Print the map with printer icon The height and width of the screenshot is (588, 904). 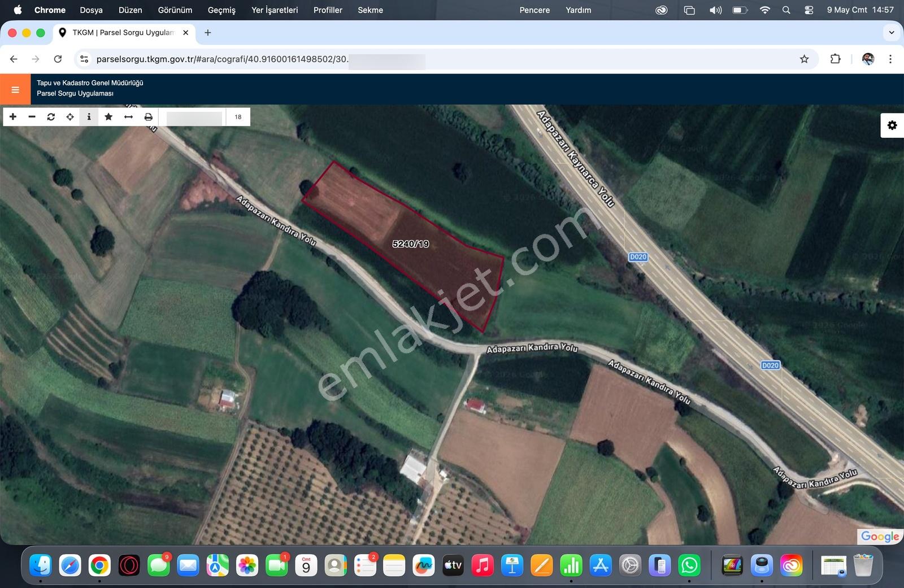(x=148, y=117)
